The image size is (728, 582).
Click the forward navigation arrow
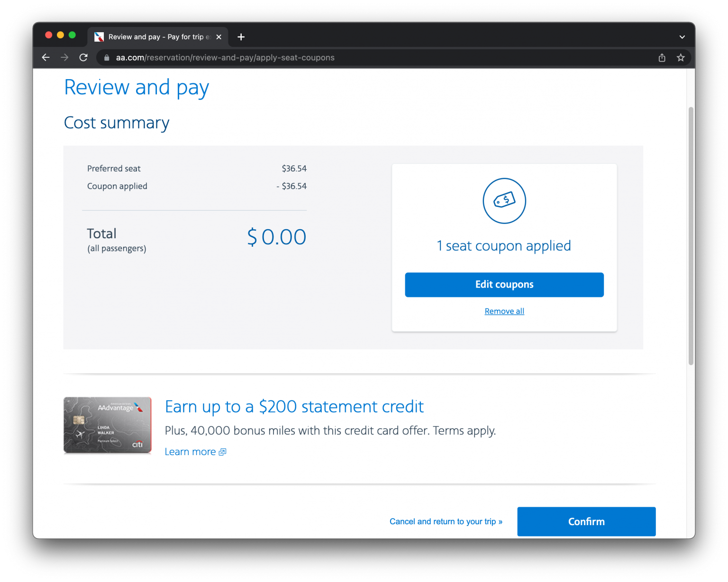pyautogui.click(x=64, y=57)
